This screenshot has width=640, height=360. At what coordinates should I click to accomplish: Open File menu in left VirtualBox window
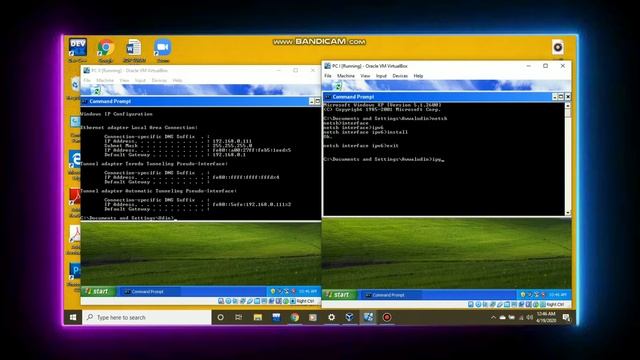point(87,80)
